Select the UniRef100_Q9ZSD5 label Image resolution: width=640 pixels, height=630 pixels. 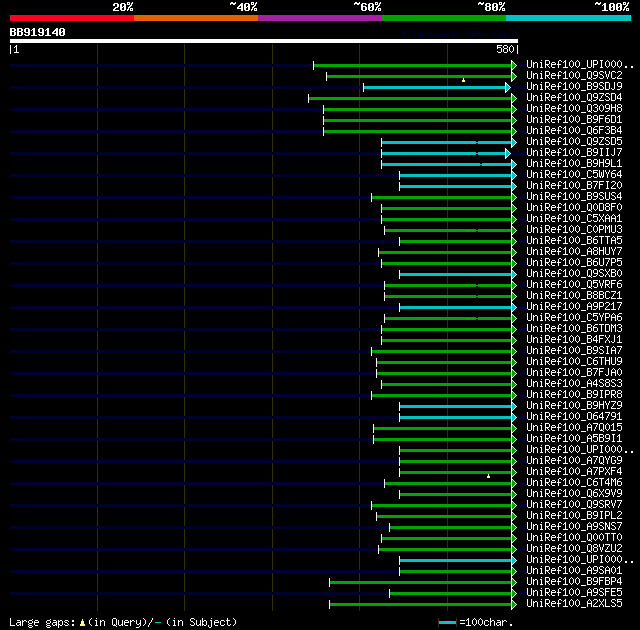(x=574, y=142)
